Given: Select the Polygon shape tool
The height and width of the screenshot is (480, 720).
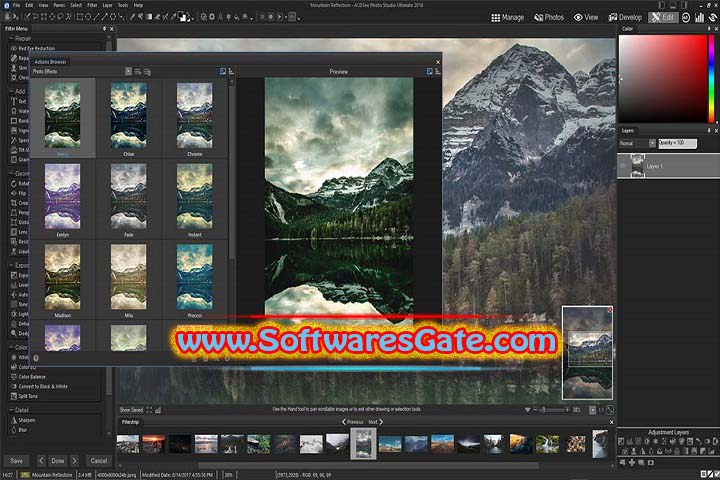Looking at the screenshot, I should (x=112, y=17).
